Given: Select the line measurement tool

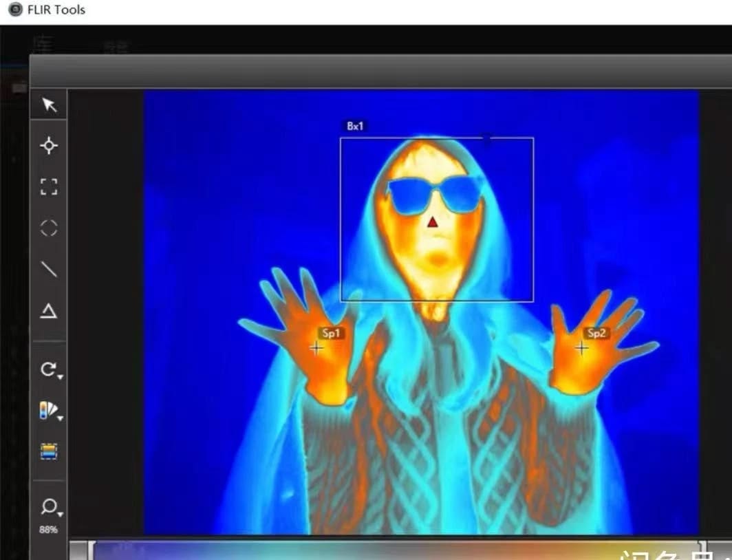Looking at the screenshot, I should coord(49,269).
